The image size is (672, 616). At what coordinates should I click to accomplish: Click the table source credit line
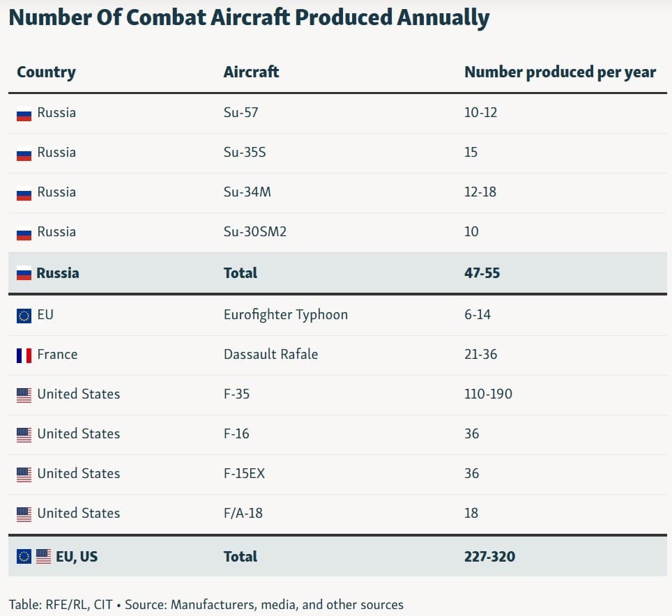[206, 604]
